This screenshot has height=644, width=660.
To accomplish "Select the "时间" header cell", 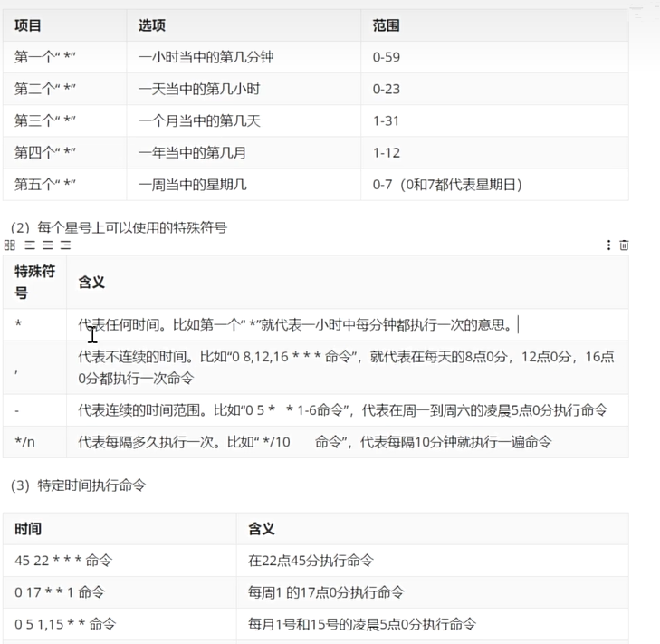I will [x=120, y=529].
